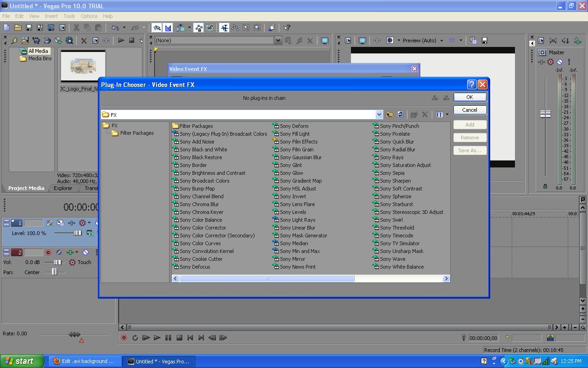This screenshot has width=588, height=368.
Task: Click Cancel in Plug-In Chooser
Action: pos(469,110)
